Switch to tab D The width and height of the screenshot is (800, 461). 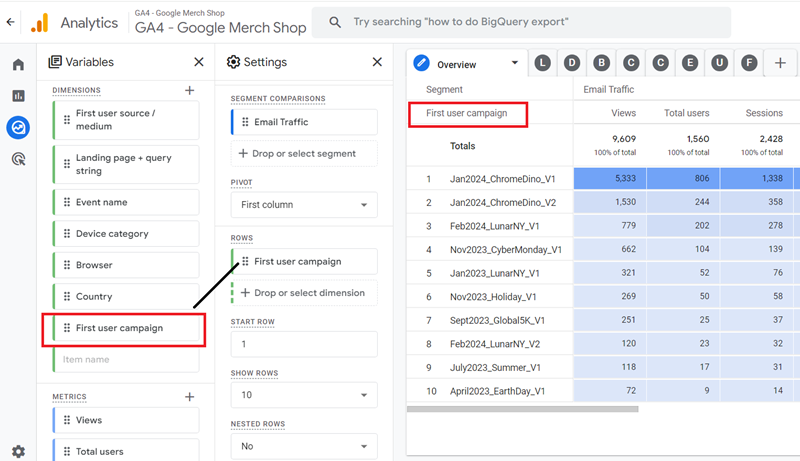click(x=572, y=63)
